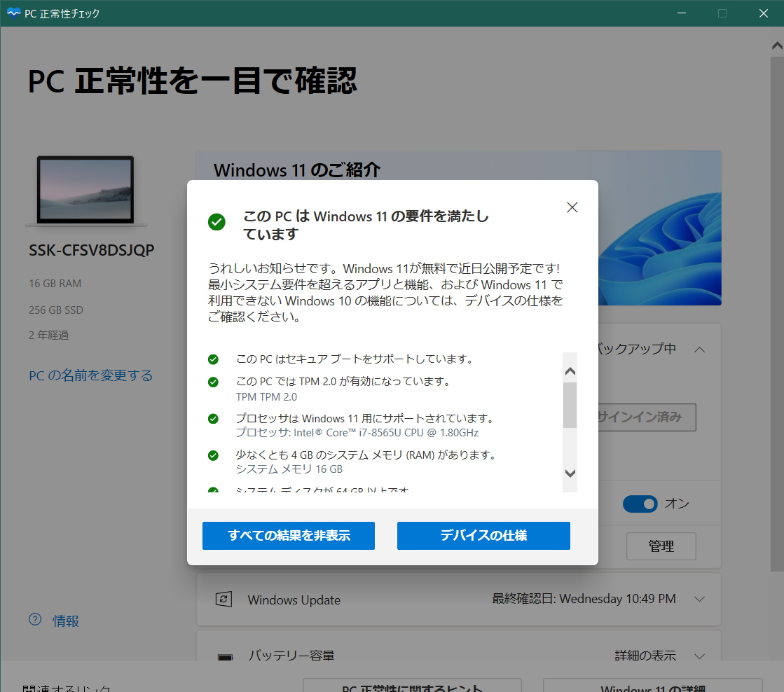
Task: Click the 詳細の表示 text in battery row
Action: [x=645, y=656]
